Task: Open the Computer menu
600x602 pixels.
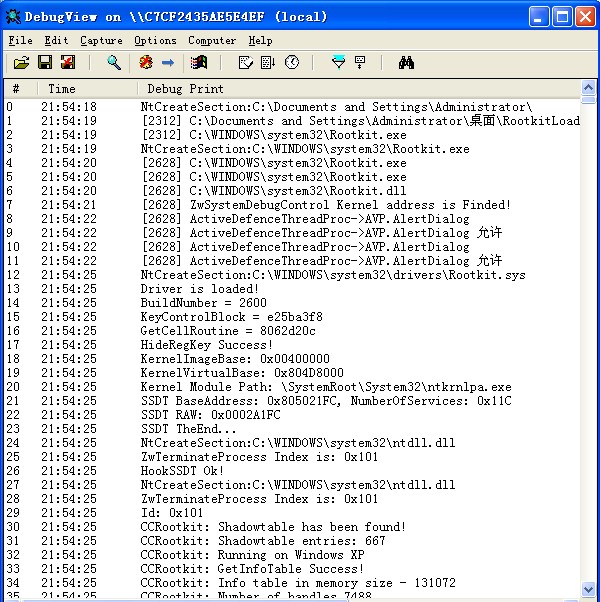Action: [x=212, y=40]
